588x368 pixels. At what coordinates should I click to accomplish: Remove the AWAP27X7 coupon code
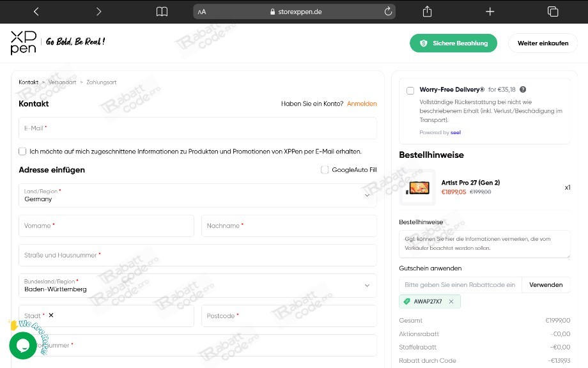451,302
